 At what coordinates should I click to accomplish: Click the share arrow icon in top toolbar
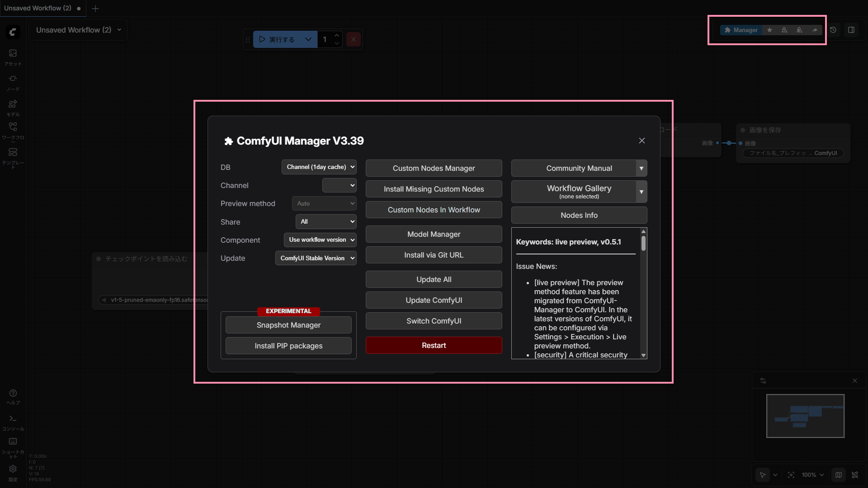point(815,30)
